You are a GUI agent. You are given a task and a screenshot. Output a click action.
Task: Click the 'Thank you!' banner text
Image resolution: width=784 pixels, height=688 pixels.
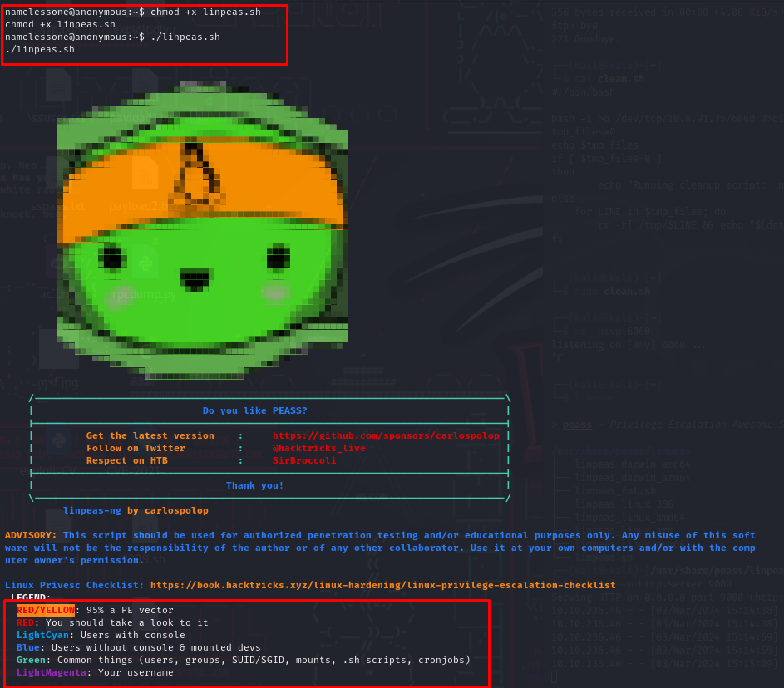coord(254,485)
